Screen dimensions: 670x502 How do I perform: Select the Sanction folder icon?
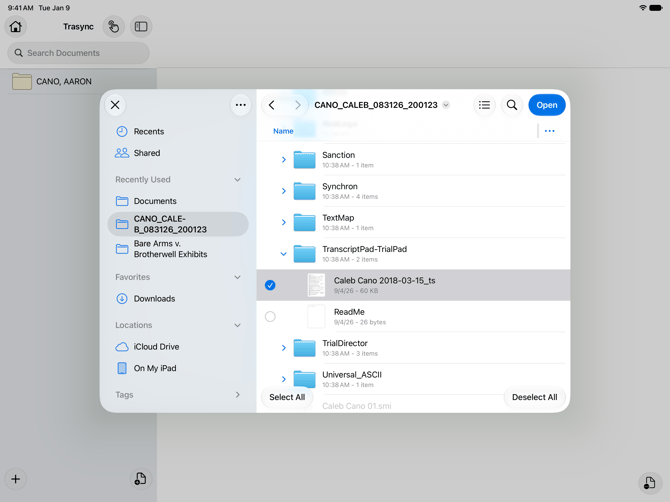(x=304, y=159)
